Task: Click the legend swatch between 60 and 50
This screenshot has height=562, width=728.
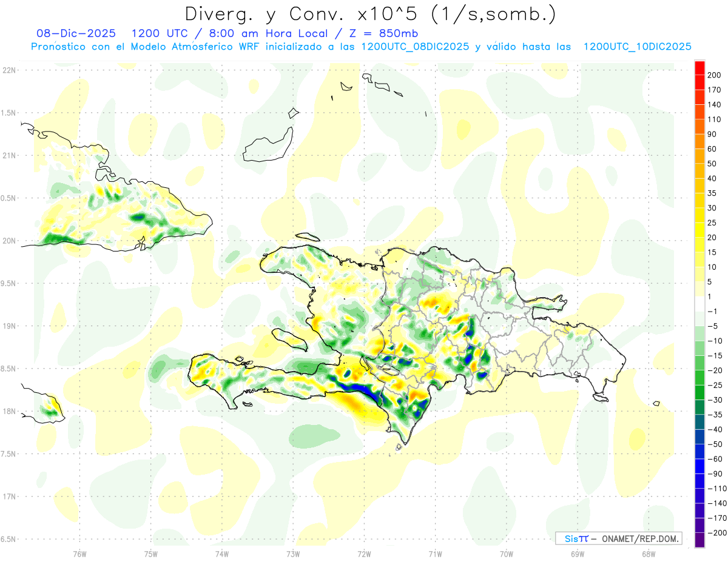Action: coord(699,156)
